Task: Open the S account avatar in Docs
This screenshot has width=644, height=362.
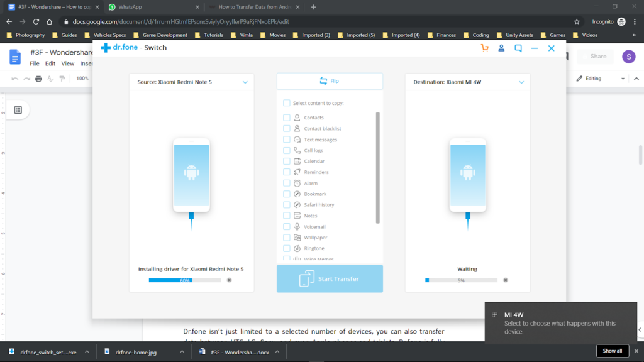Action: tap(629, 57)
